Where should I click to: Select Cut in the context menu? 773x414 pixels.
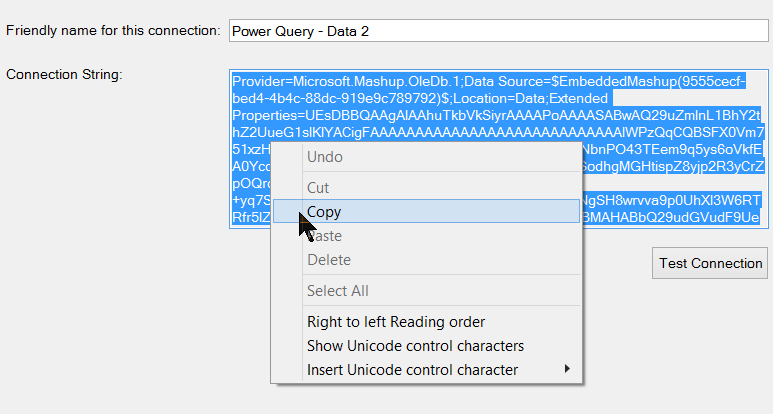pos(318,188)
